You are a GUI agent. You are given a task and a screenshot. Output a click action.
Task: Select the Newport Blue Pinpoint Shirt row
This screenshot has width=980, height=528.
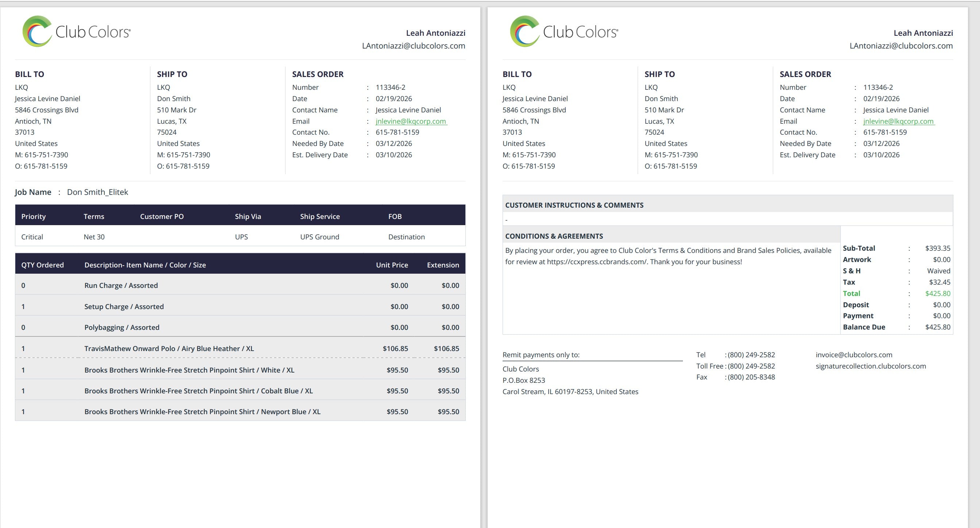click(202, 412)
